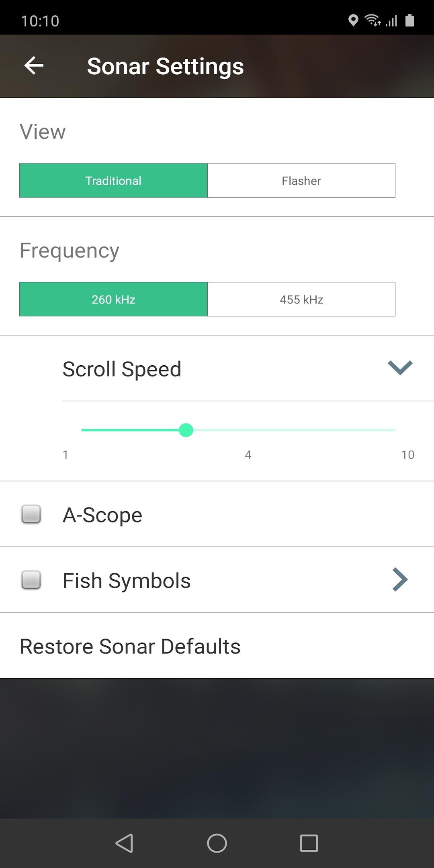Tap the battery status icon
434x868 pixels.
click(x=409, y=20)
